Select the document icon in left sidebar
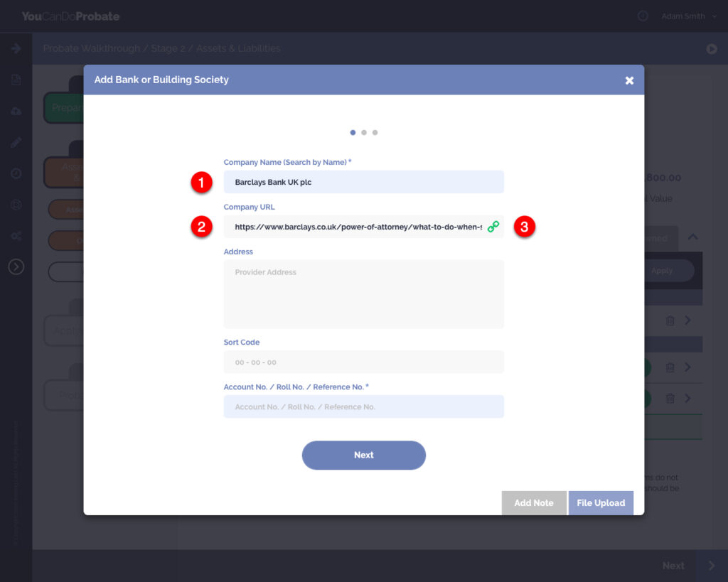728x582 pixels. 16,80
